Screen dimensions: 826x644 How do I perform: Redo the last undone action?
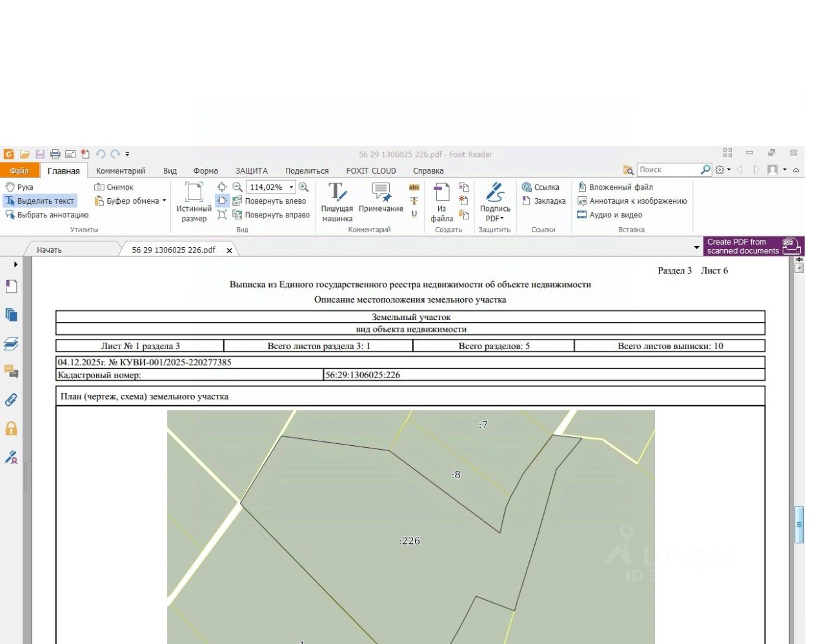(116, 154)
